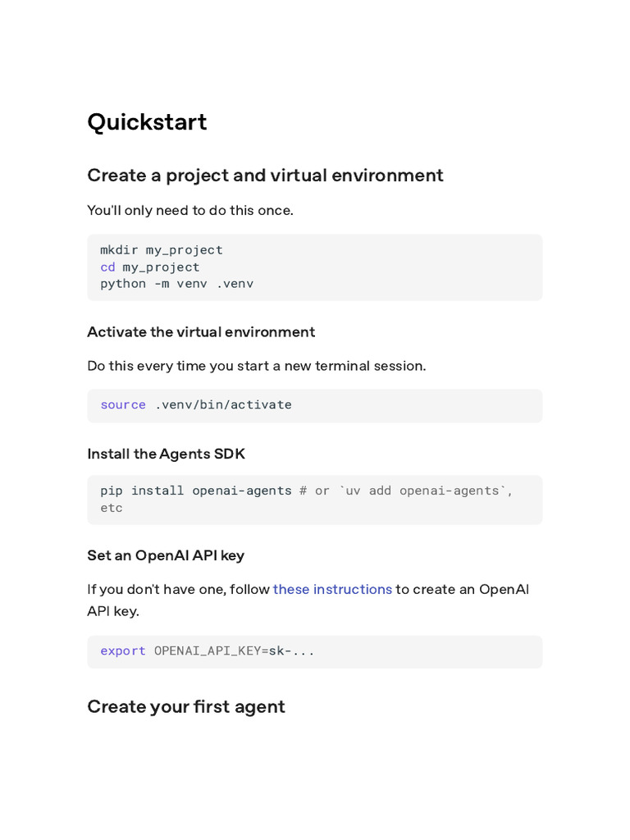Click the "etc" line in the pip code block

[x=112, y=508]
